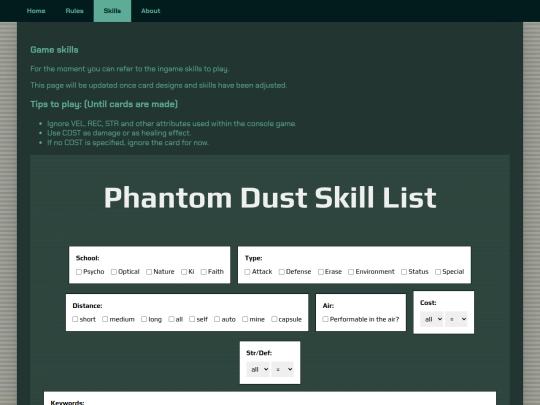Image resolution: width=540 pixels, height=405 pixels.
Task: Click the 'If no COST is specified' tip
Action: pyautogui.click(x=128, y=143)
